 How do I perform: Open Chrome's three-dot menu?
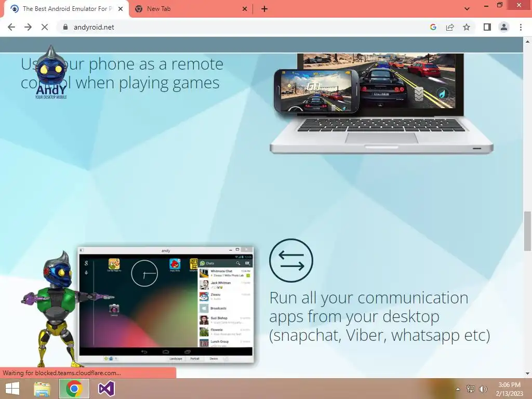point(521,27)
